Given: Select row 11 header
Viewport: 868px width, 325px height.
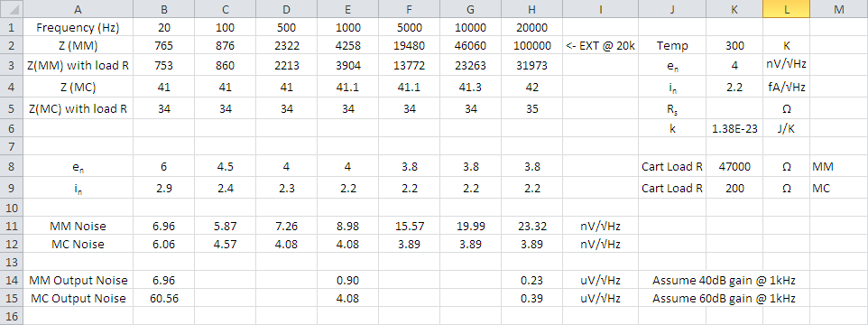Looking at the screenshot, I should (11, 227).
